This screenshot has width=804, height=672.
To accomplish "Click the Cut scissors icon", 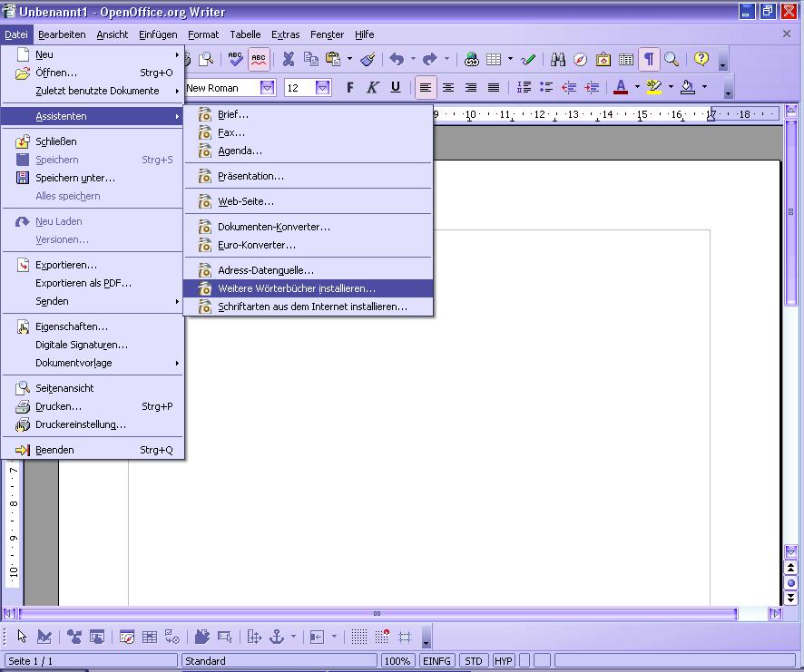I will [289, 60].
